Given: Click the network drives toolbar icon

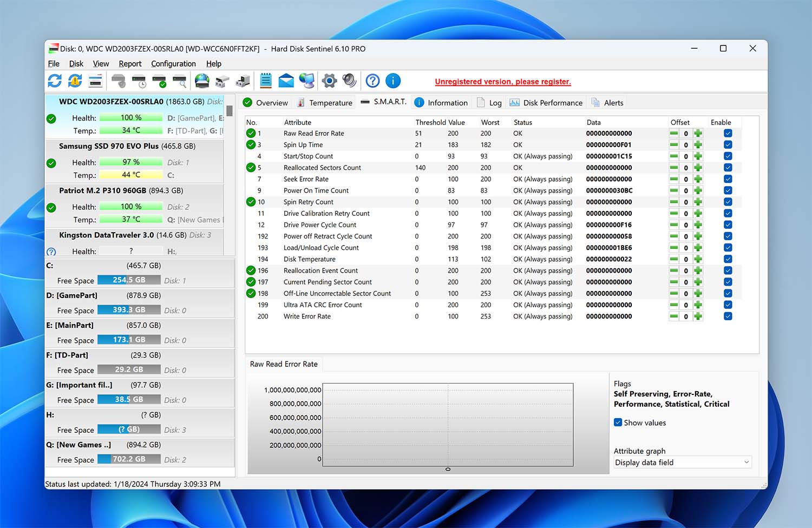Looking at the screenshot, I should [x=222, y=81].
